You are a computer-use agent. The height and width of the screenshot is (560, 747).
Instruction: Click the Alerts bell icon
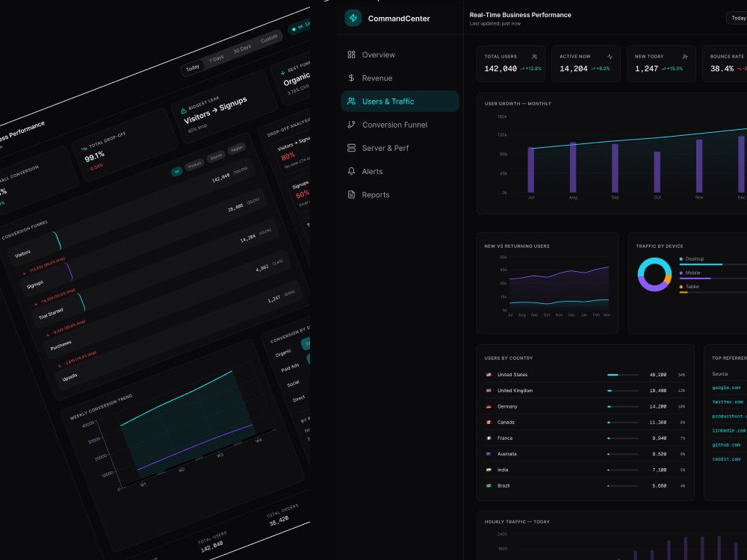point(351,172)
